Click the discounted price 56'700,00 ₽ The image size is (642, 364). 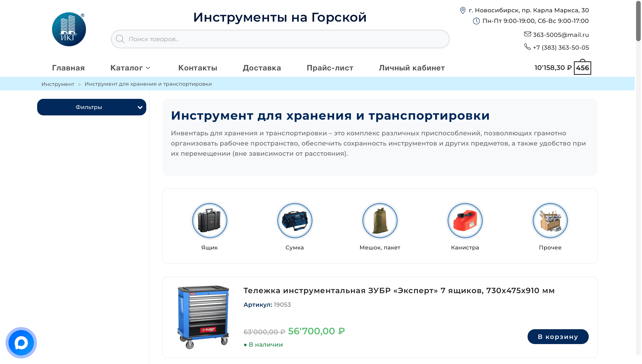(x=316, y=331)
